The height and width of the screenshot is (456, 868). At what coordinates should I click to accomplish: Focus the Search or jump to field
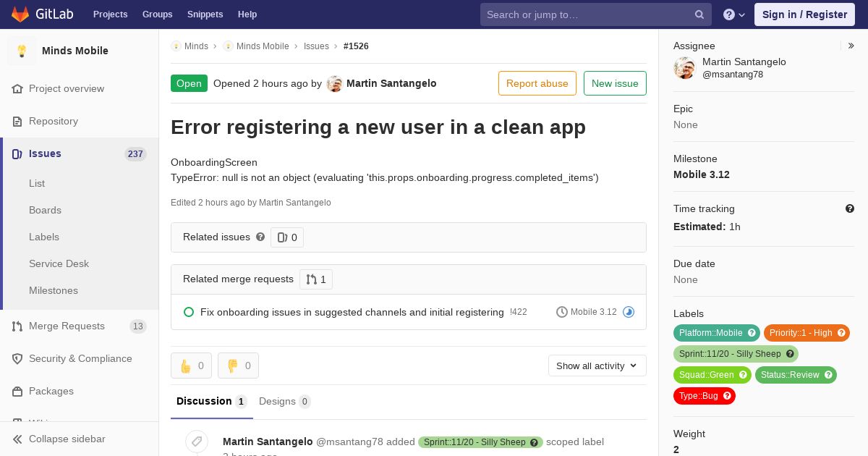click(586, 14)
